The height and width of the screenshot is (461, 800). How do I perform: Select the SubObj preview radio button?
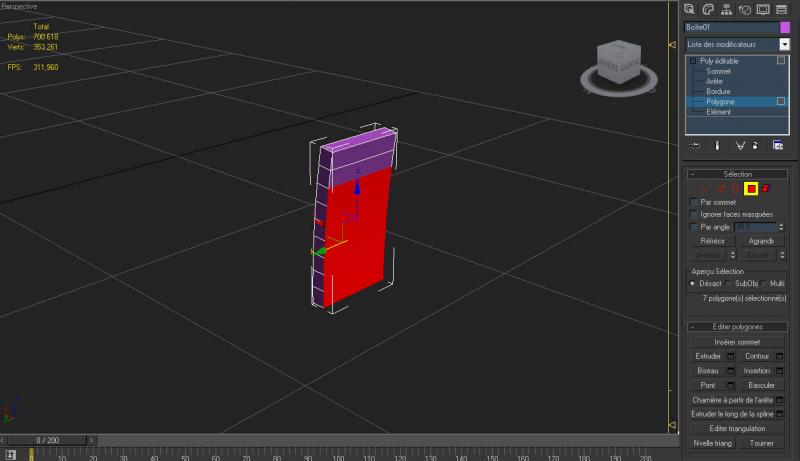point(729,284)
